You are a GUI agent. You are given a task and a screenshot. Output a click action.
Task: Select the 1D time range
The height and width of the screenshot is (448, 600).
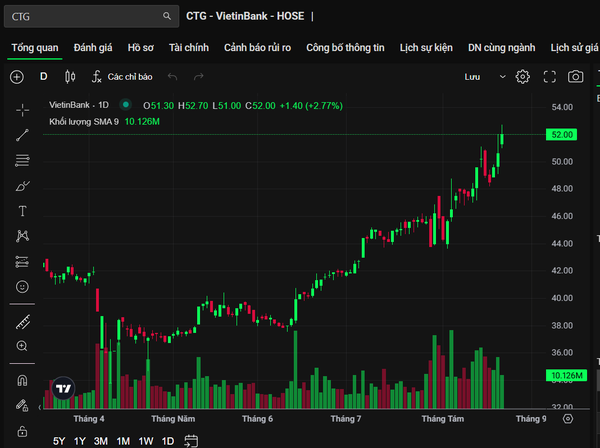(168, 441)
